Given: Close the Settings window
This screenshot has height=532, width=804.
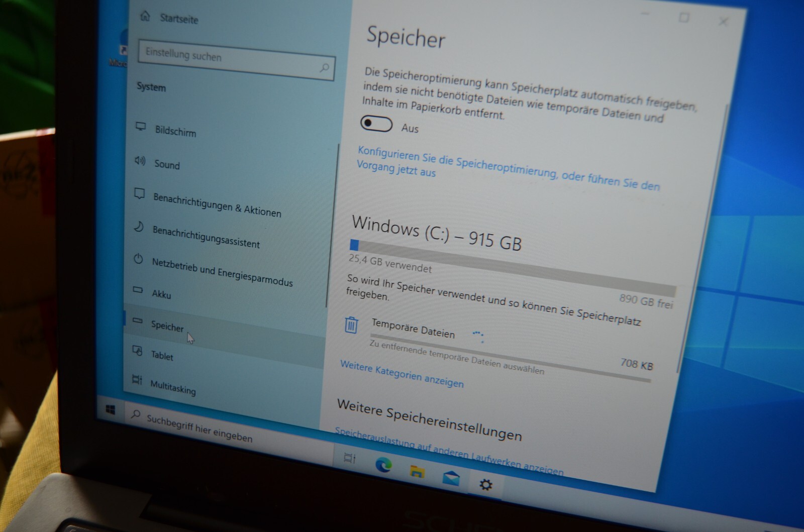Looking at the screenshot, I should coord(724,22).
